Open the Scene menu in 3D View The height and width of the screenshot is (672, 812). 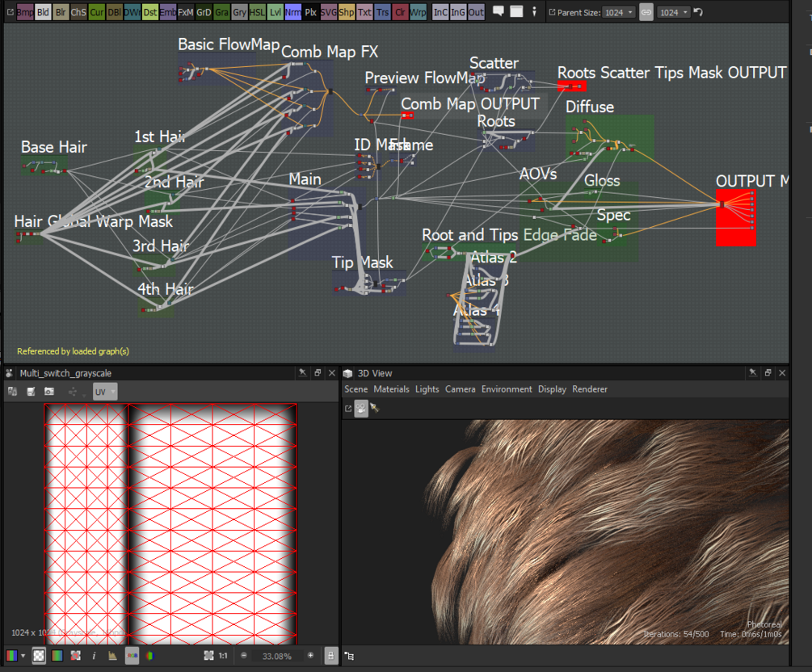356,388
